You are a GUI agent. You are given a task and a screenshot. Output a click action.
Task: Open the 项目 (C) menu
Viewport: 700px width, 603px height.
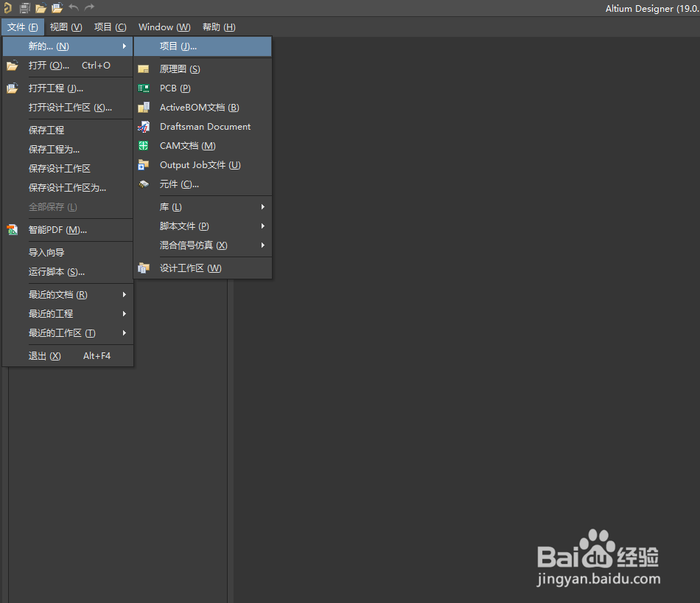tap(111, 27)
